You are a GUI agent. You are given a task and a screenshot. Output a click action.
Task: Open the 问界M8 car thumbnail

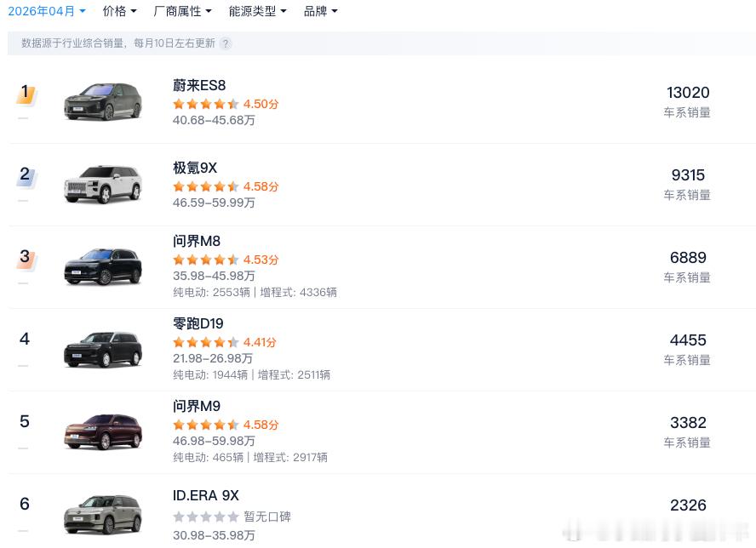tap(103, 266)
